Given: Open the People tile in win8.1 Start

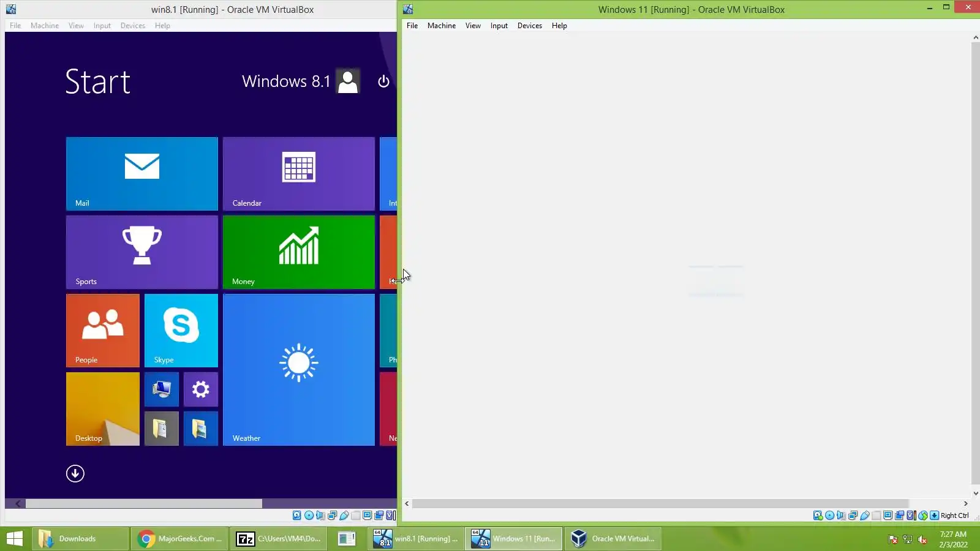Looking at the screenshot, I should point(103,331).
